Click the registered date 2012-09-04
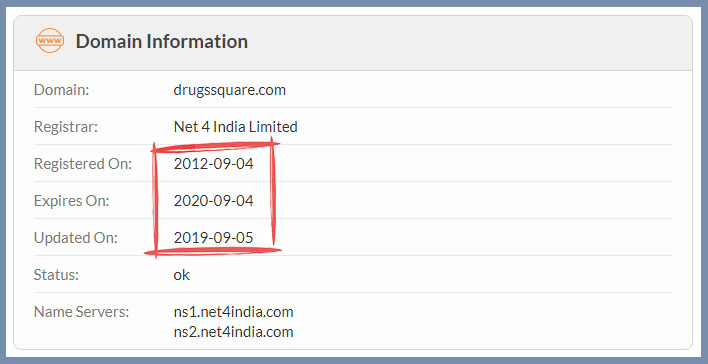This screenshot has height=364, width=708. coord(214,163)
